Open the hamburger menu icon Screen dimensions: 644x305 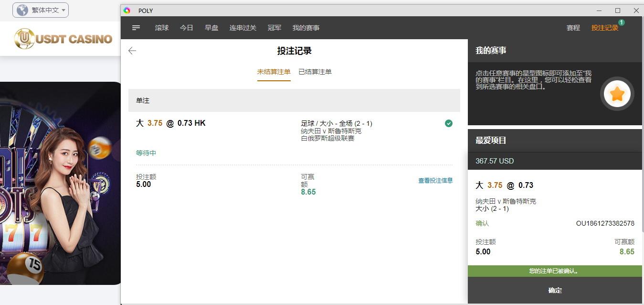pos(136,28)
